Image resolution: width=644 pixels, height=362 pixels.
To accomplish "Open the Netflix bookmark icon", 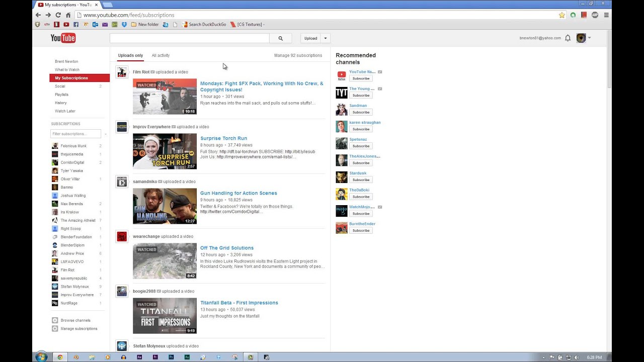I will click(x=57, y=24).
